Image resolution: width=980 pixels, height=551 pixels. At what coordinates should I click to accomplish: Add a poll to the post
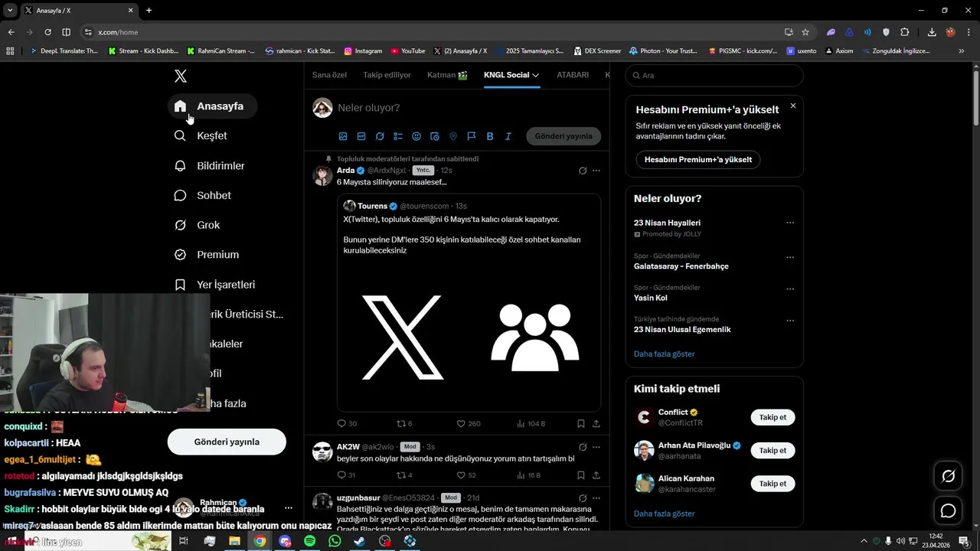pyautogui.click(x=398, y=136)
